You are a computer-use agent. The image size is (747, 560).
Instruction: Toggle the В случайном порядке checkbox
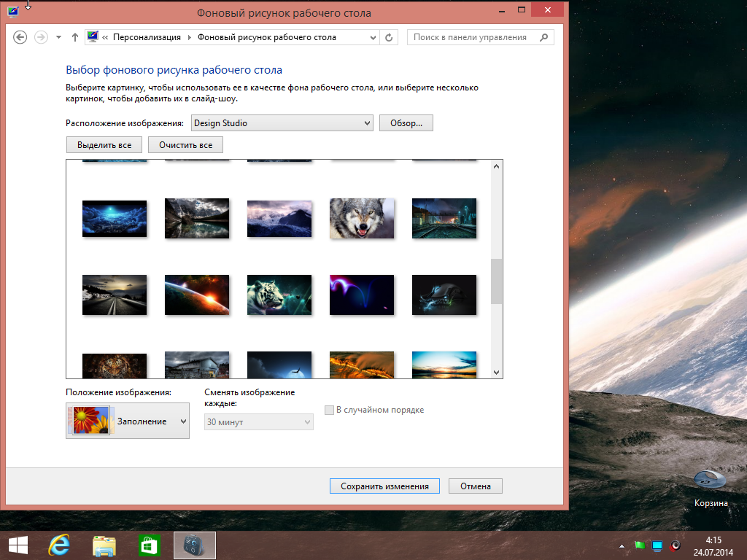[x=329, y=410]
